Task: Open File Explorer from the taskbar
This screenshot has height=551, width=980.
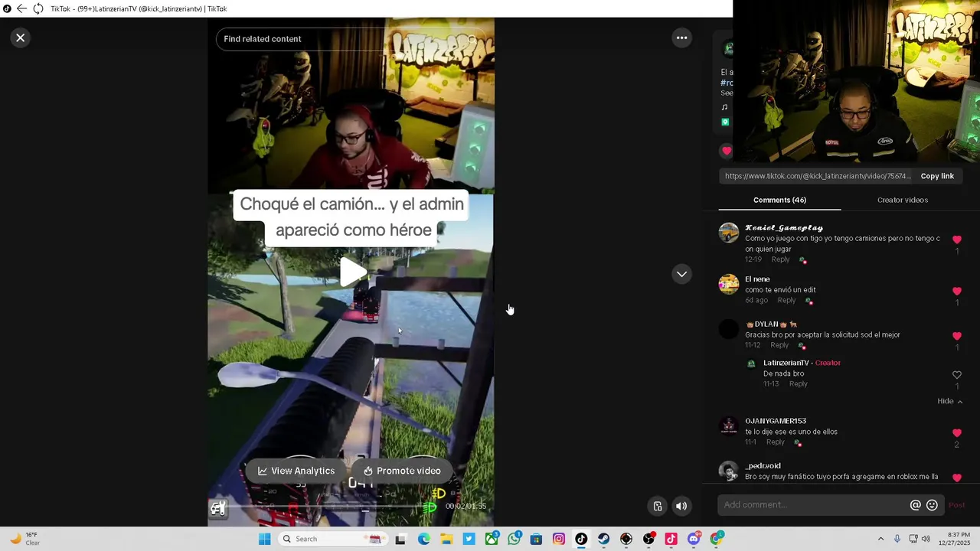Action: 446,539
